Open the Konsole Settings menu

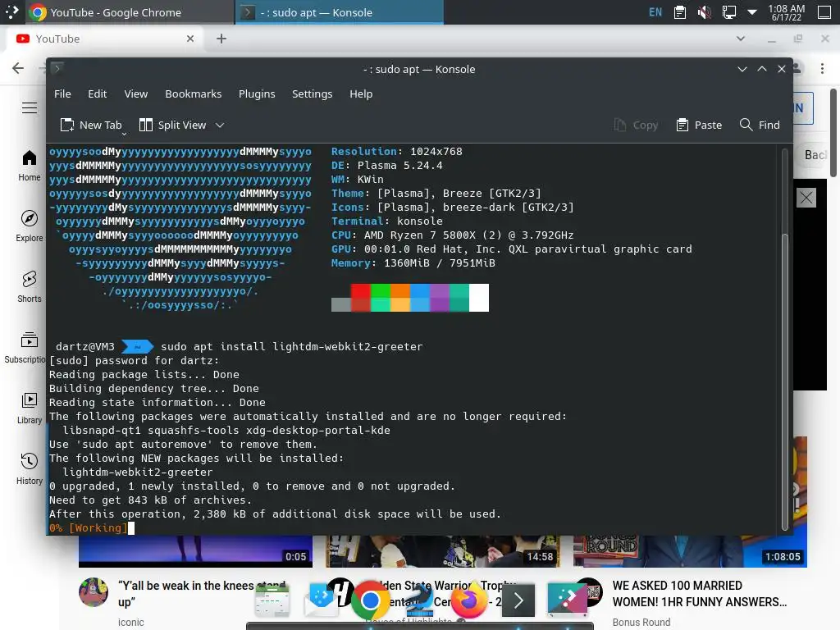pos(312,94)
